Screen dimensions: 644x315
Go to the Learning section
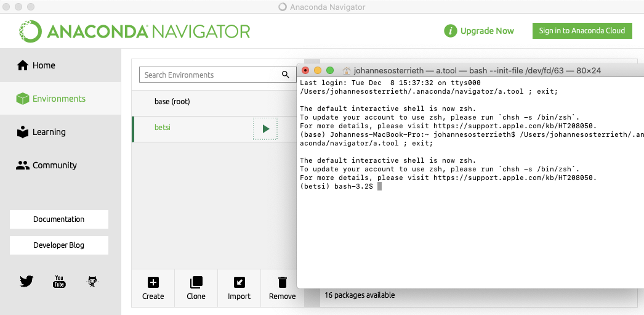tap(60, 131)
